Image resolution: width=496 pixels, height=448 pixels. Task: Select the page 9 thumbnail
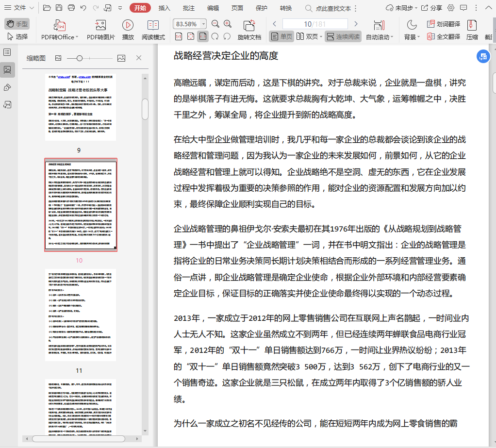click(81, 107)
